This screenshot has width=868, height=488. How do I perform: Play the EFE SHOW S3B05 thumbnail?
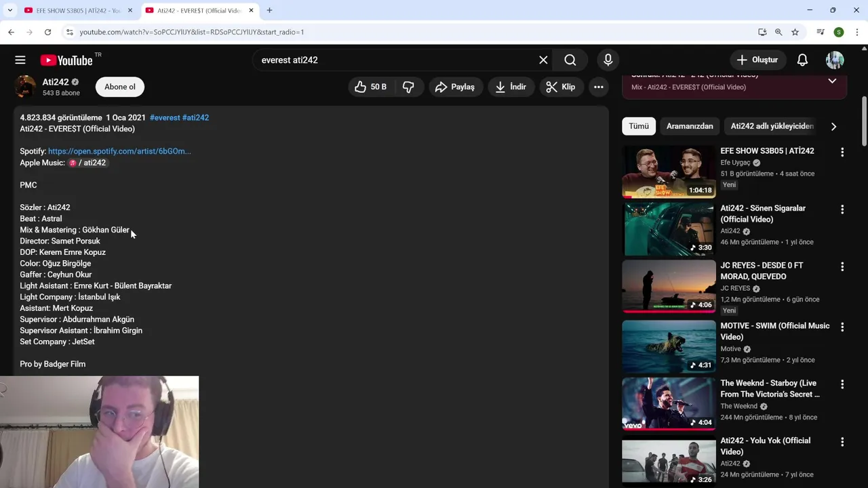(669, 171)
